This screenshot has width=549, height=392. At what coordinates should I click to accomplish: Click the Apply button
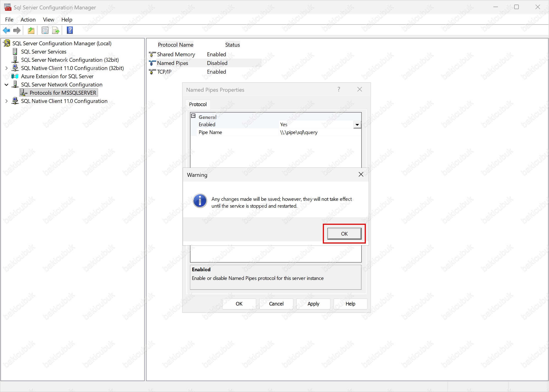(x=313, y=304)
